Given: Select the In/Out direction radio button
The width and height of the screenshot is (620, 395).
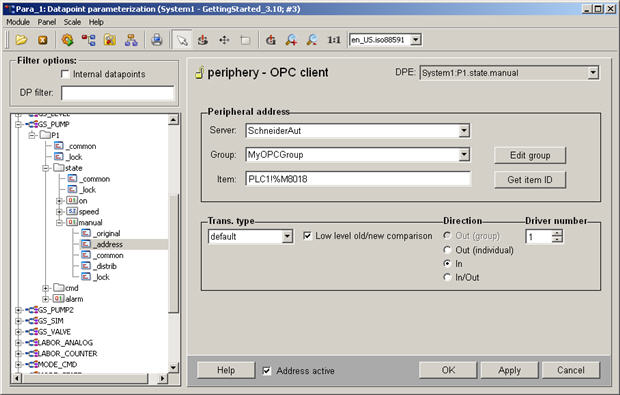Looking at the screenshot, I should [447, 277].
